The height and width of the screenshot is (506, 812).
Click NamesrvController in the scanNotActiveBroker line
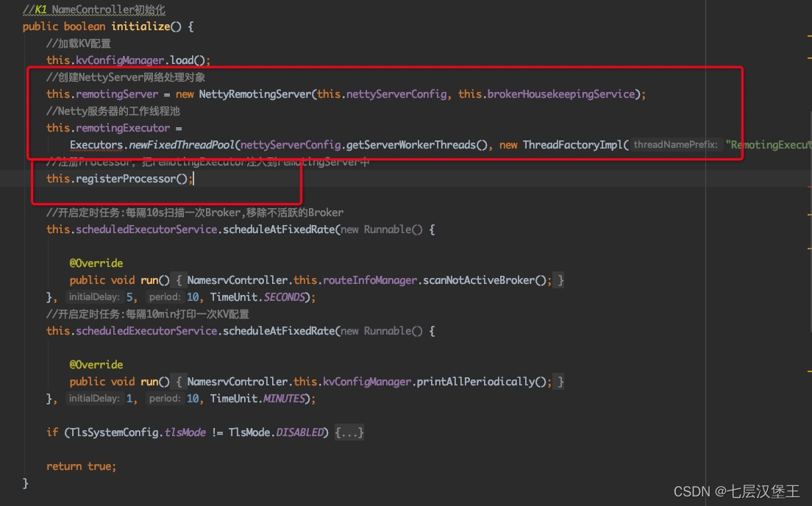237,280
